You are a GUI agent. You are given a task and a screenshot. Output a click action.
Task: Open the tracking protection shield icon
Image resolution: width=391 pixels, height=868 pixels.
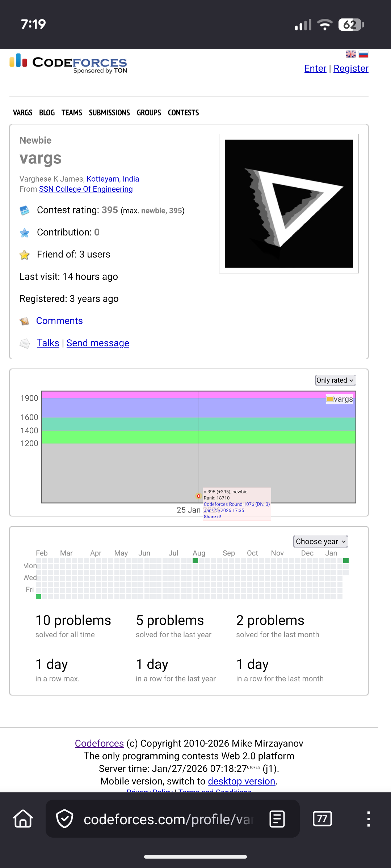(65, 819)
